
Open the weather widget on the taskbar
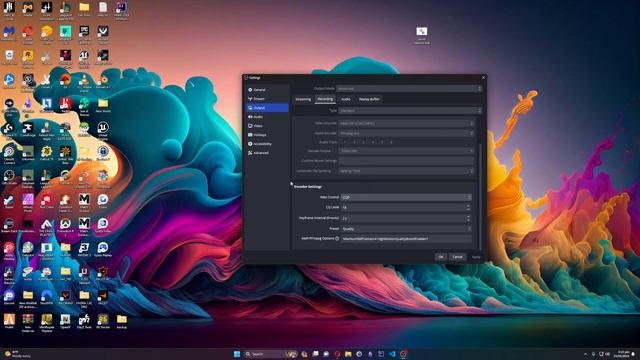pyautogui.click(x=17, y=354)
